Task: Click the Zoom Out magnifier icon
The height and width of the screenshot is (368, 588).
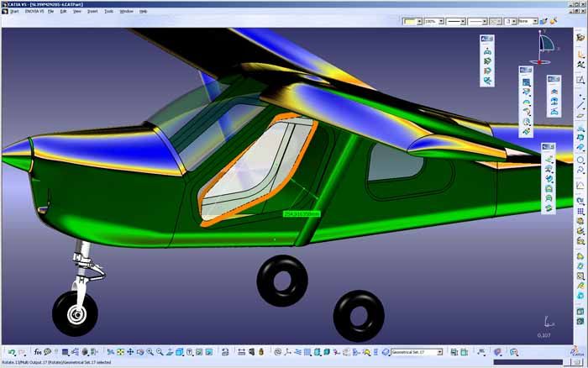Action: [x=160, y=352]
